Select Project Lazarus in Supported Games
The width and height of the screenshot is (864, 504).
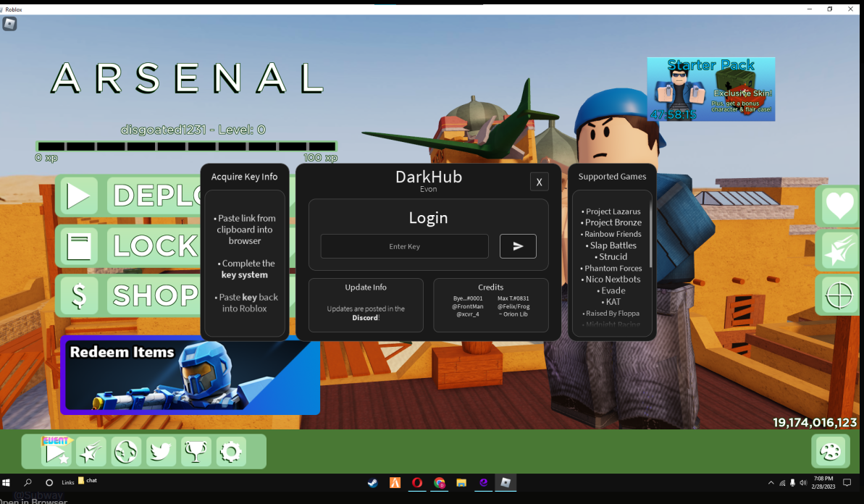(613, 211)
